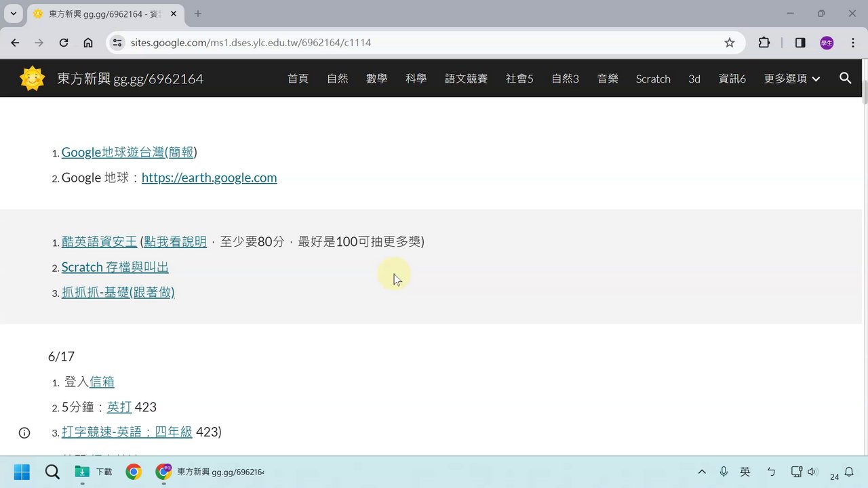Open the 自然3 navigation item
Viewport: 868px width, 488px height.
[565, 79]
